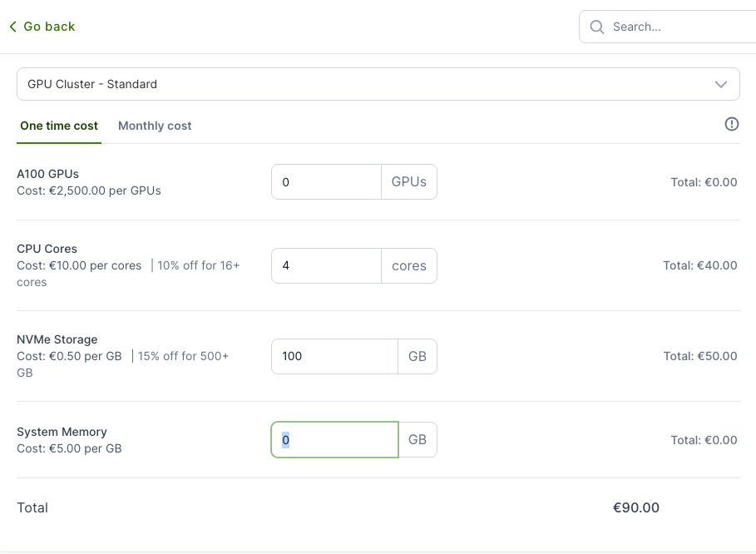
Task: Click the GB unit next to NVMe Storage
Action: point(418,356)
